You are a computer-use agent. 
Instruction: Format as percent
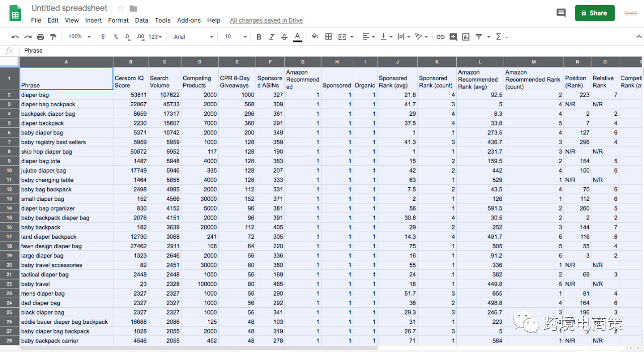(x=115, y=37)
